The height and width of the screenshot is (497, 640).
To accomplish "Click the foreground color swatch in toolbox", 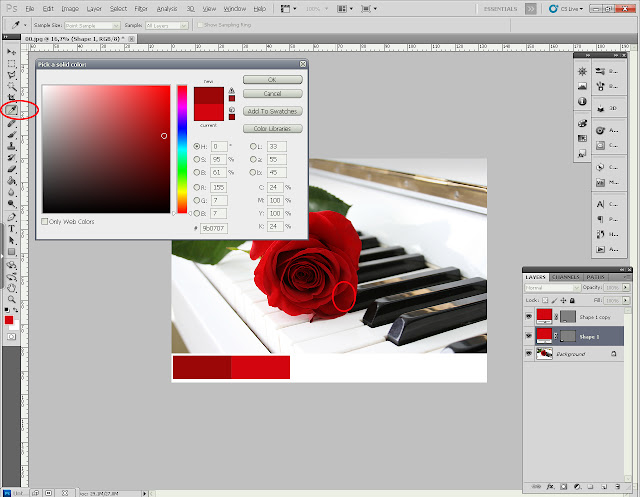I will (x=9, y=320).
